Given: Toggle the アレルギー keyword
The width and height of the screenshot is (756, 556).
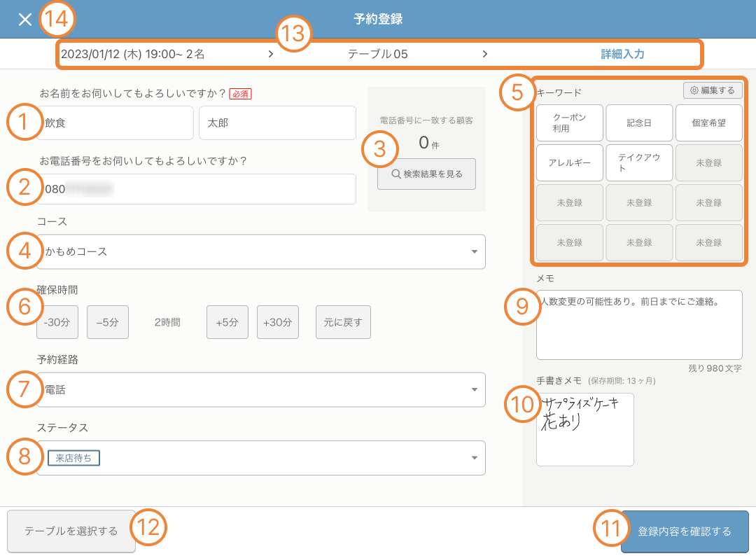Looking at the screenshot, I should (x=569, y=162).
